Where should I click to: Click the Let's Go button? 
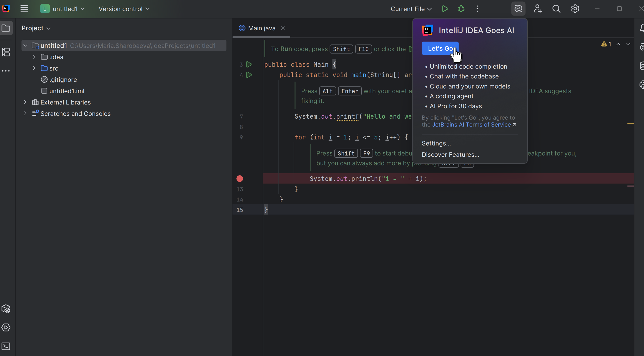pos(440,48)
